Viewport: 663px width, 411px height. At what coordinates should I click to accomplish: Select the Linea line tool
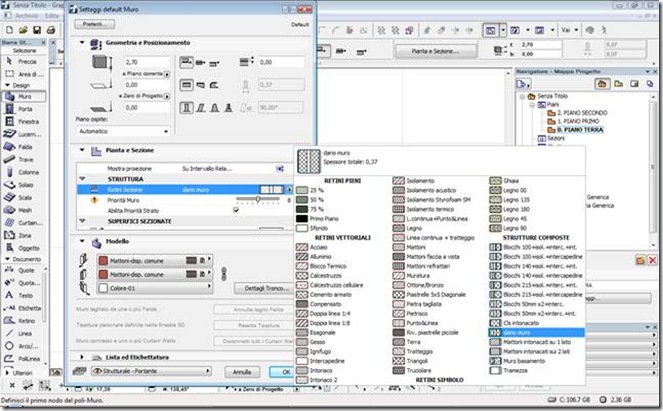[x=23, y=334]
